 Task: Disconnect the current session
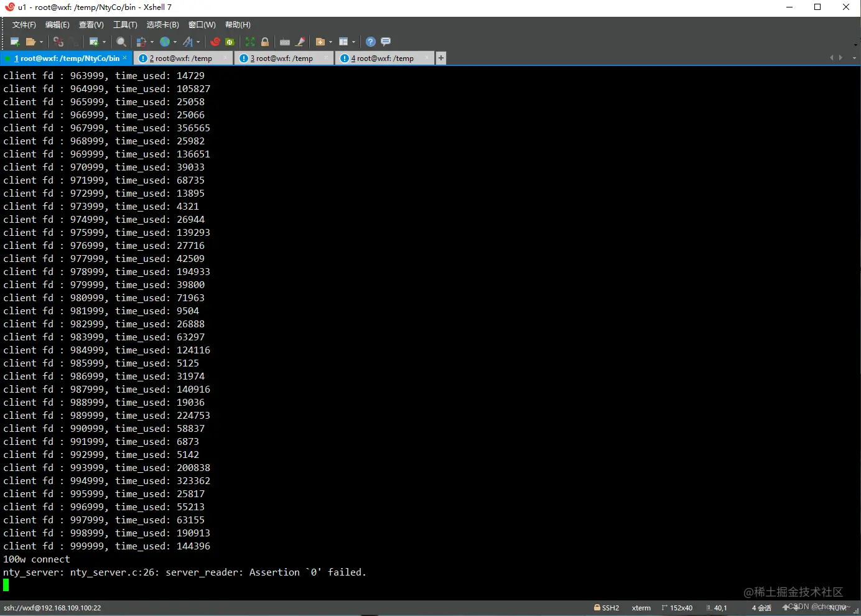[58, 42]
